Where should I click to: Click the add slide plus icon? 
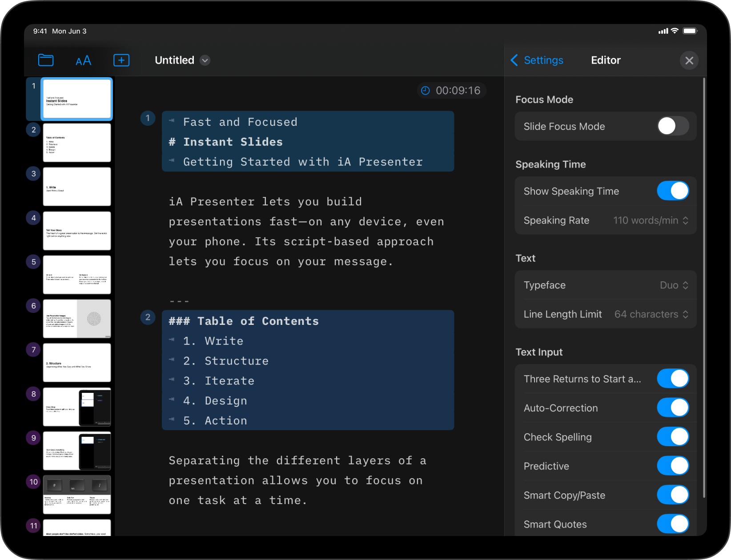point(121,60)
